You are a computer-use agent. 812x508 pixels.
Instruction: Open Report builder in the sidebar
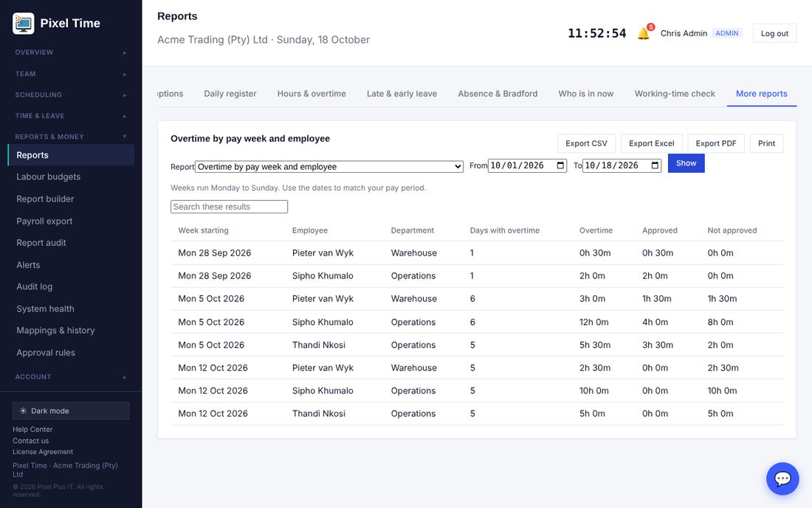71,199
